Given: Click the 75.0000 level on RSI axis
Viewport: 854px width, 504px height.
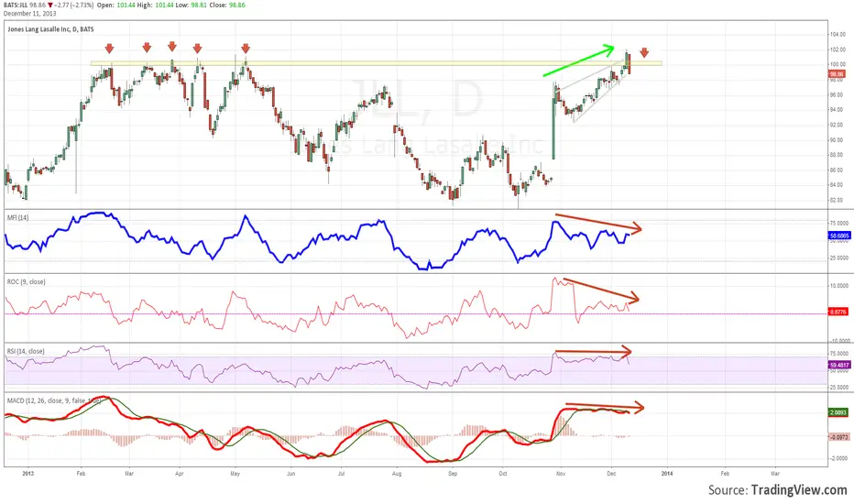Looking at the screenshot, I should click(x=838, y=354).
